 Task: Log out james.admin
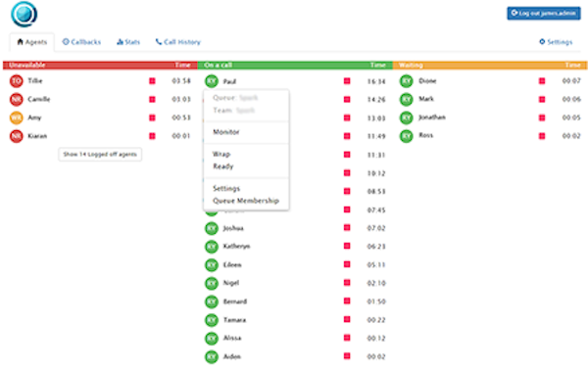click(x=544, y=13)
